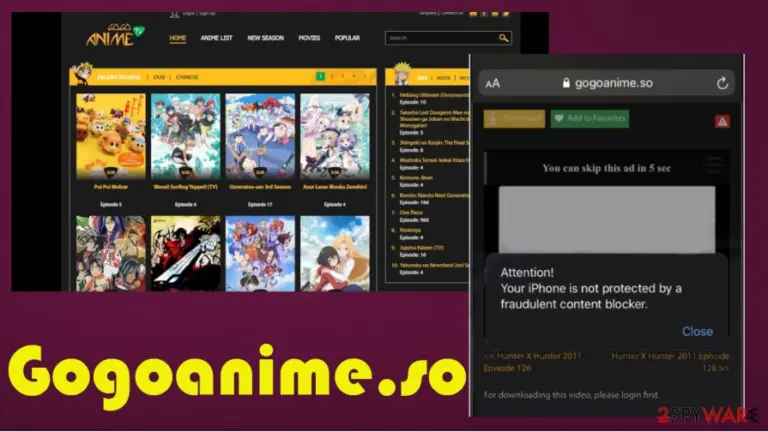Tap the gogoanime.so address bar
Viewport: 768px width, 432px height.
tap(606, 83)
